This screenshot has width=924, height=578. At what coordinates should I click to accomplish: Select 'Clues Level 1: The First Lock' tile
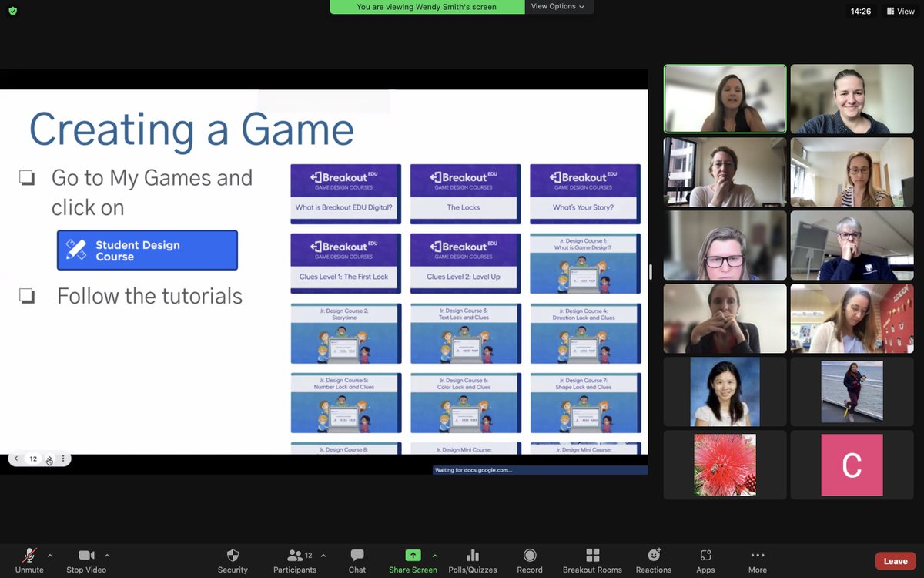click(346, 263)
